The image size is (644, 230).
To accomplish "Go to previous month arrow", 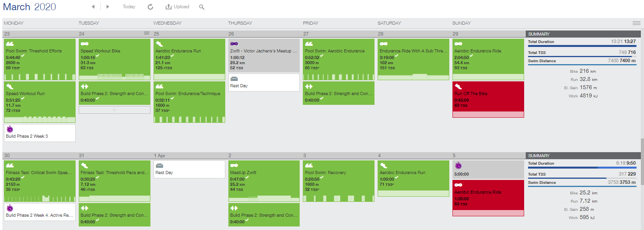I will pos(93,7).
